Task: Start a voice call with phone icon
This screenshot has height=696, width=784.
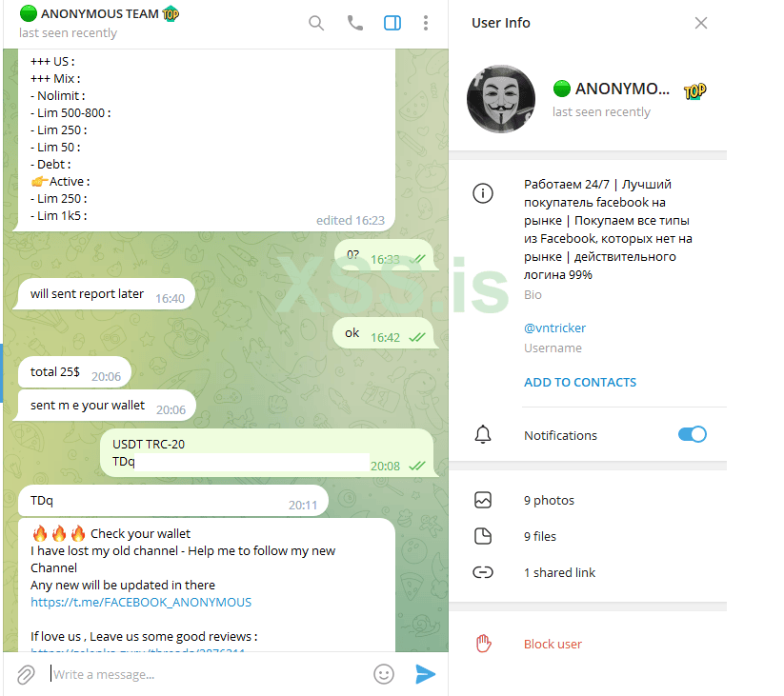Action: point(355,23)
